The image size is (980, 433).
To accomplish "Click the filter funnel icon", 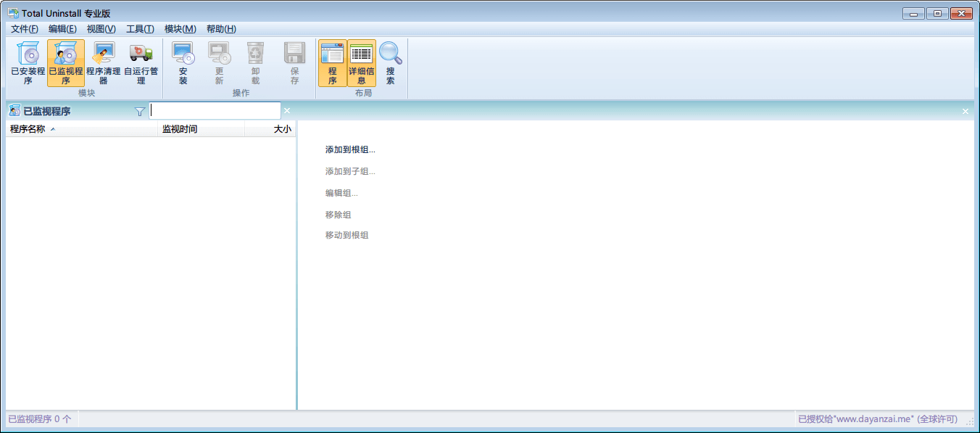I will tap(139, 110).
